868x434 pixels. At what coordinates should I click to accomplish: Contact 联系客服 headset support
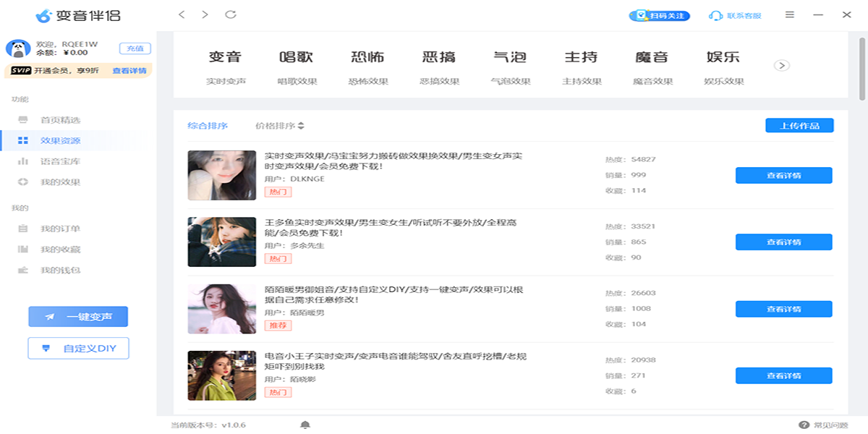click(735, 15)
